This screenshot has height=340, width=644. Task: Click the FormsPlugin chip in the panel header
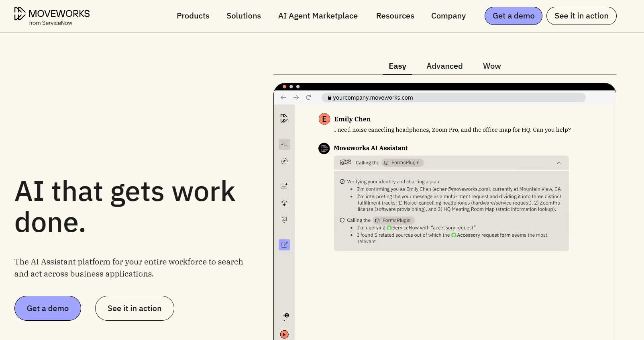click(x=402, y=163)
